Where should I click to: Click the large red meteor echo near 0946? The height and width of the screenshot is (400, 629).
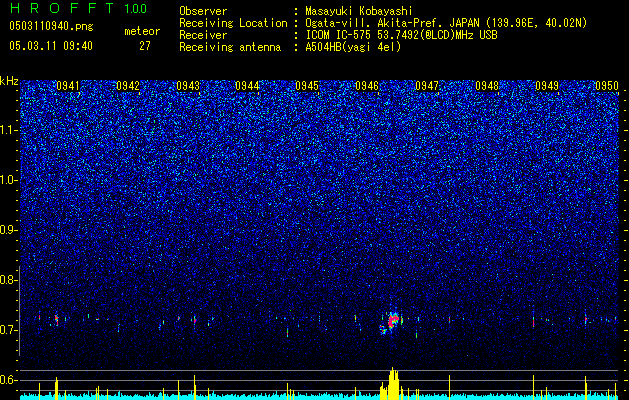tap(392, 321)
